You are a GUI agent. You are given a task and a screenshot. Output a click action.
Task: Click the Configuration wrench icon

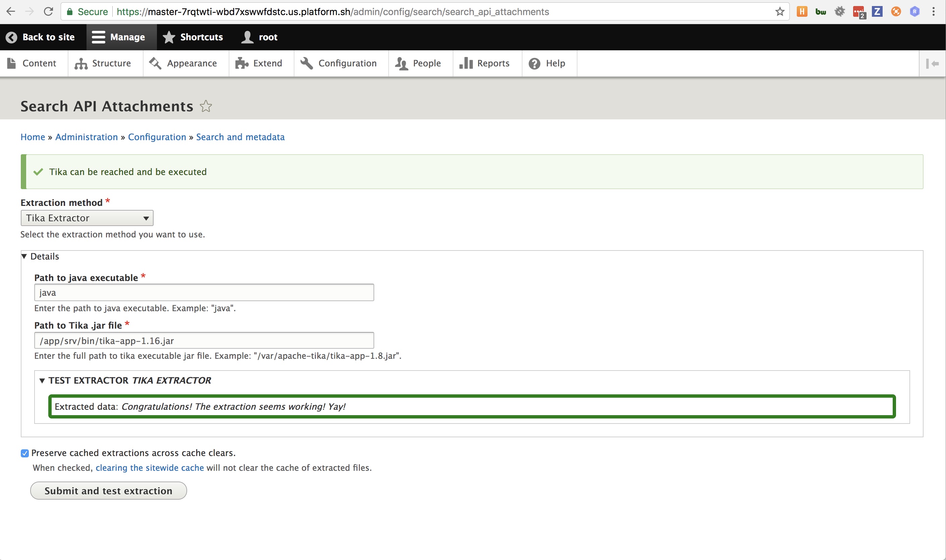[x=307, y=63]
